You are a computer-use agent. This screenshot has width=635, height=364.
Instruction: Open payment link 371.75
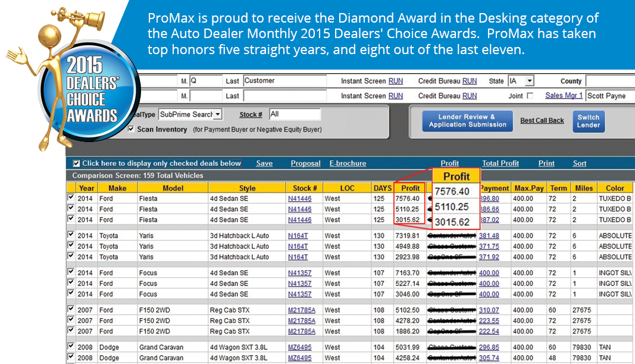click(x=489, y=246)
